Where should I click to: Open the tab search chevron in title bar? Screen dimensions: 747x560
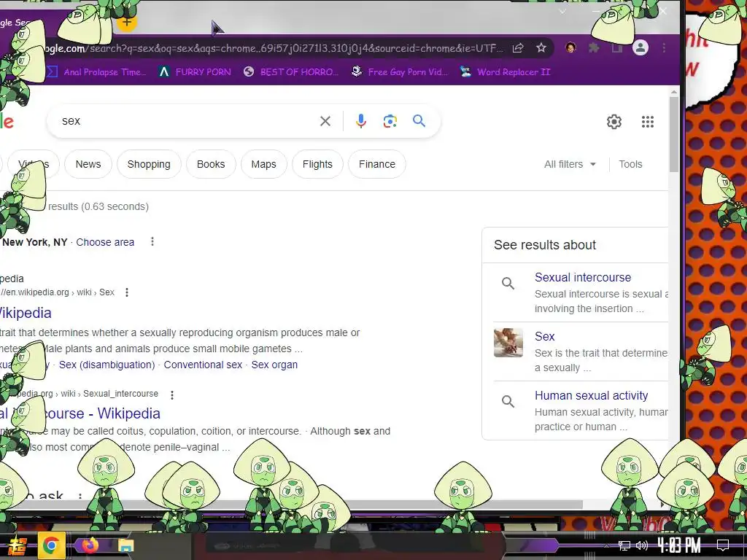click(562, 11)
